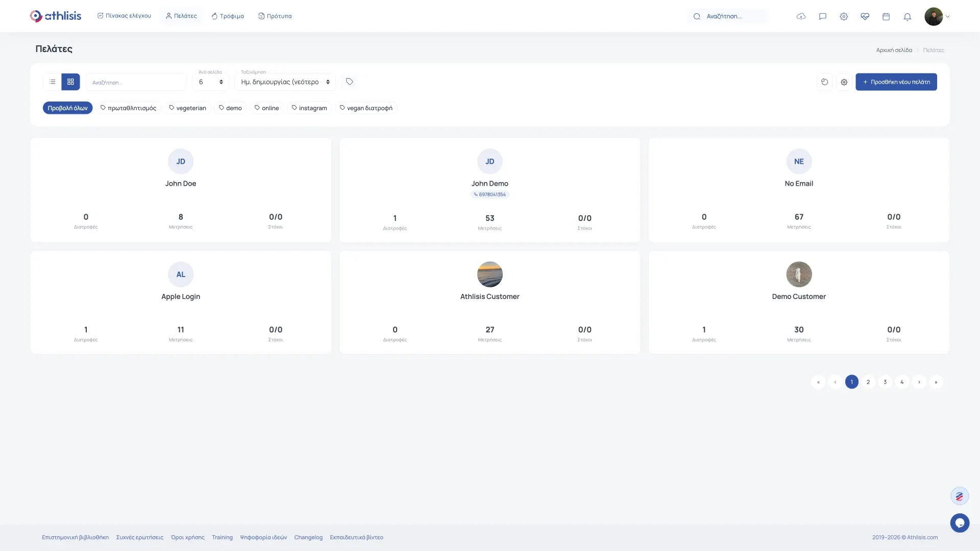Open the chat messages icon in header

point(822,16)
